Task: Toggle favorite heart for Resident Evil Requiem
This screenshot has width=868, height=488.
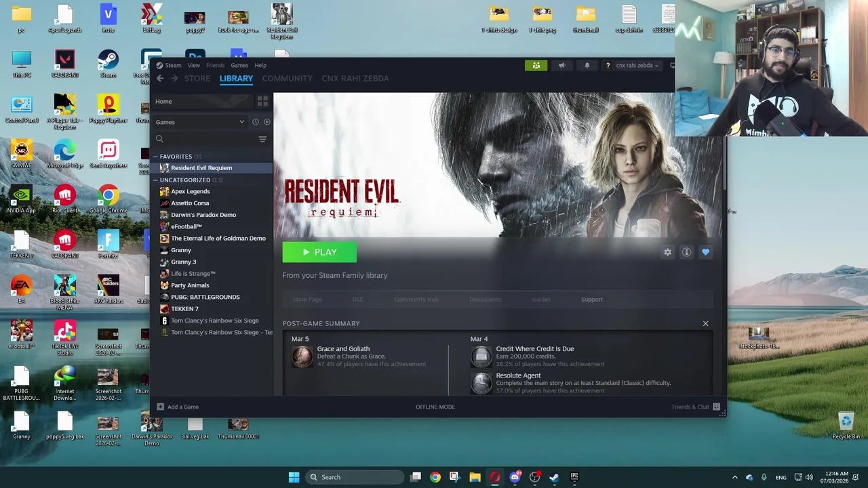Action: [x=705, y=252]
